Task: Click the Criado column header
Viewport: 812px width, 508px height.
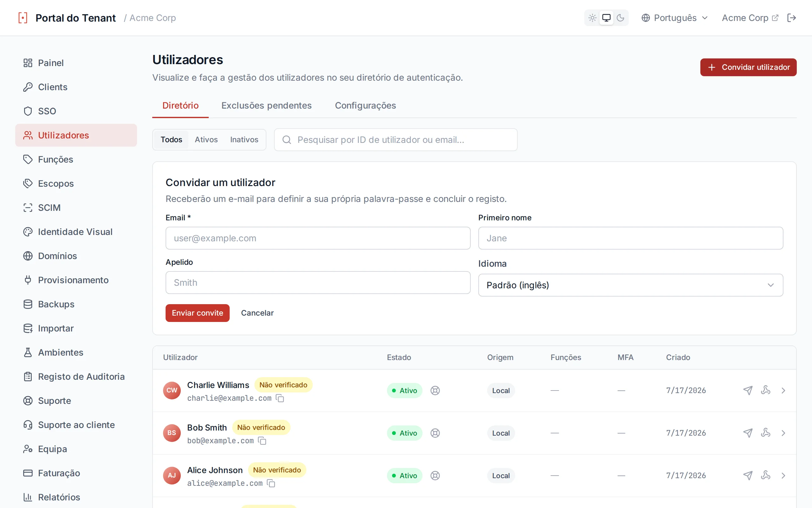Action: pyautogui.click(x=678, y=358)
